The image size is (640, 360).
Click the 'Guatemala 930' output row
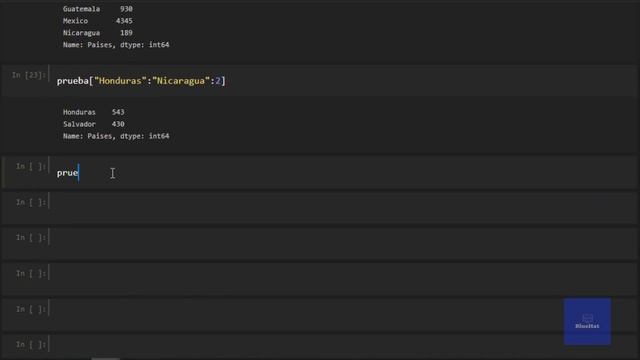pyautogui.click(x=98, y=9)
